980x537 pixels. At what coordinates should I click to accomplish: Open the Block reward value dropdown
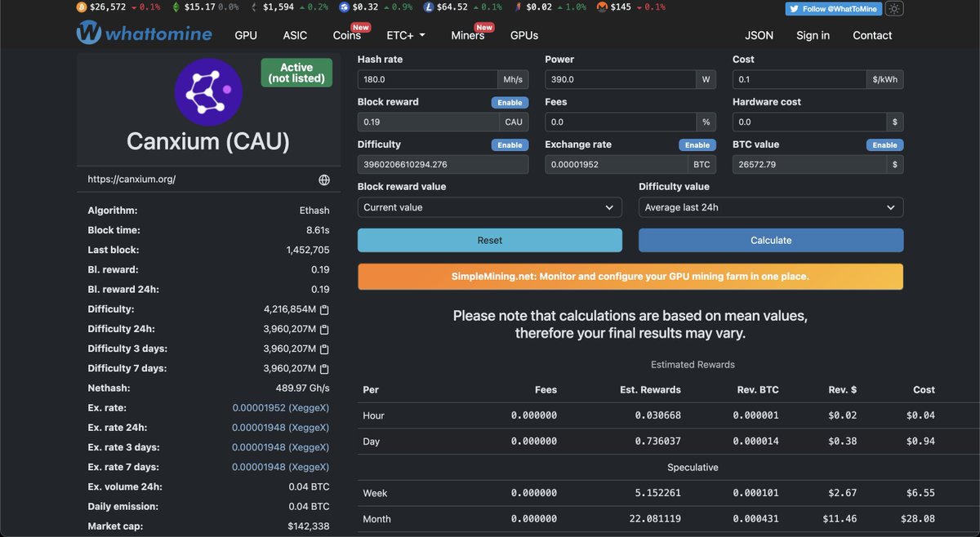[x=490, y=207]
